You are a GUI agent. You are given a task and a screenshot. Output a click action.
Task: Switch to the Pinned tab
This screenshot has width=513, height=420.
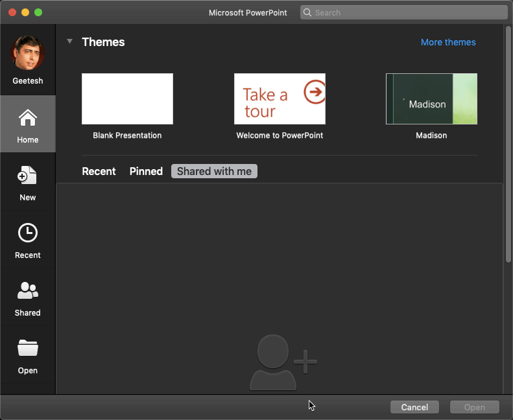(x=146, y=171)
